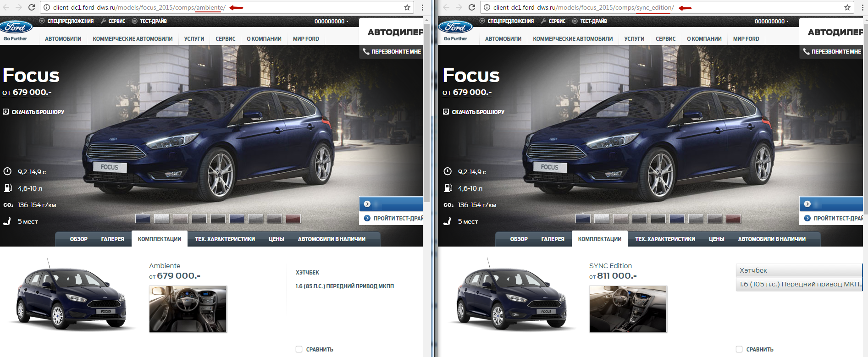Screen dimensions: 868x357
Task: Open МИР FORD menu in left window
Action: tap(306, 39)
